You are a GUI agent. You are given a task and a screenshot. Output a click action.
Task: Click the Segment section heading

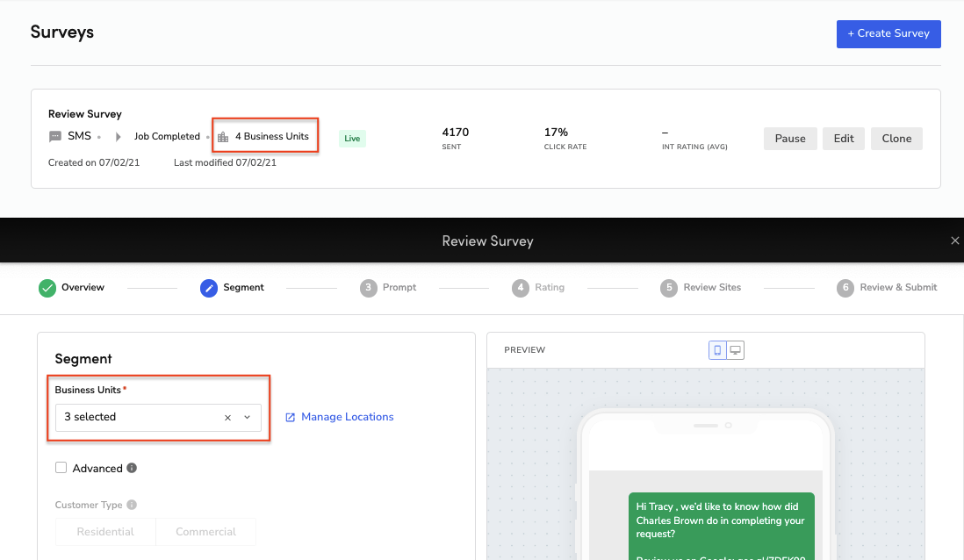click(x=83, y=359)
